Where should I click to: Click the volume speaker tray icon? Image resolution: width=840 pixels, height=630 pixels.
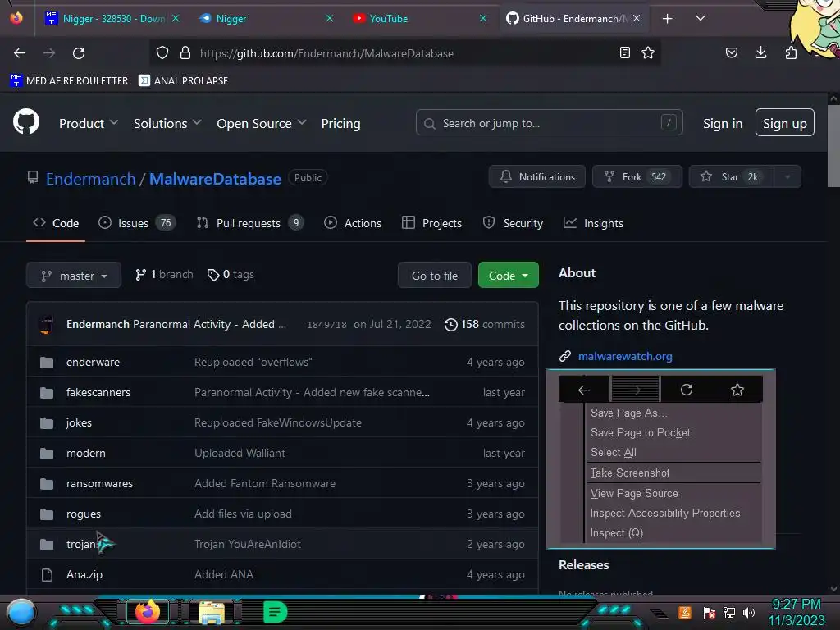[749, 612]
